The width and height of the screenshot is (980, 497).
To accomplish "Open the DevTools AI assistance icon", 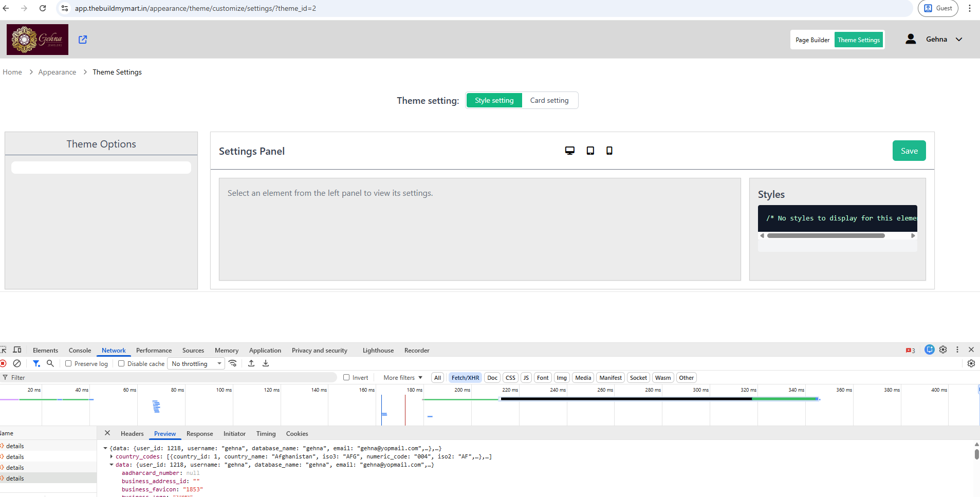I will click(x=929, y=349).
